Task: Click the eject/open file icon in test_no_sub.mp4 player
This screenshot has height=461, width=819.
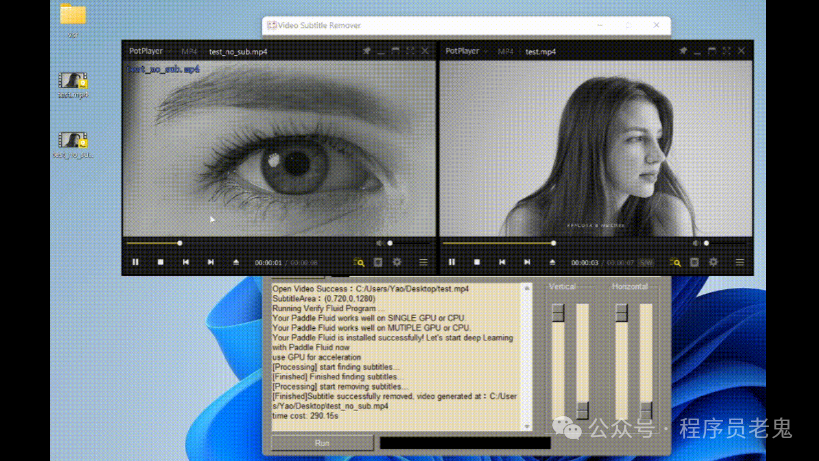Action: tap(236, 262)
